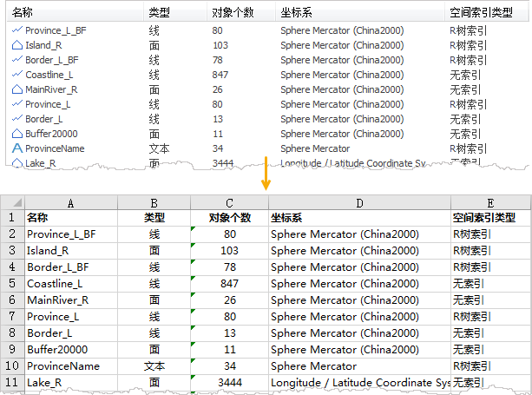Click the line icon before Coastline_L in the top list
Viewport: 532px width, 395px height.
tap(16, 75)
